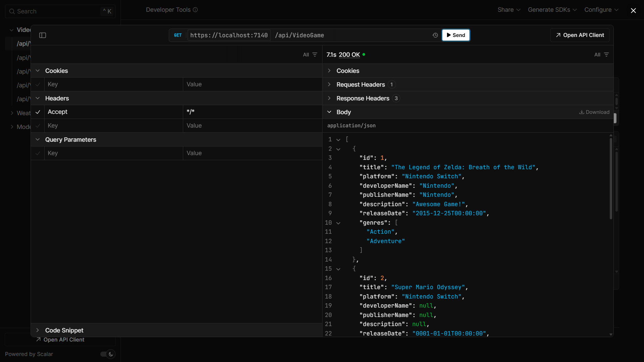Toggle the sidebar panel icon
This screenshot has width=644, height=362.
click(43, 35)
